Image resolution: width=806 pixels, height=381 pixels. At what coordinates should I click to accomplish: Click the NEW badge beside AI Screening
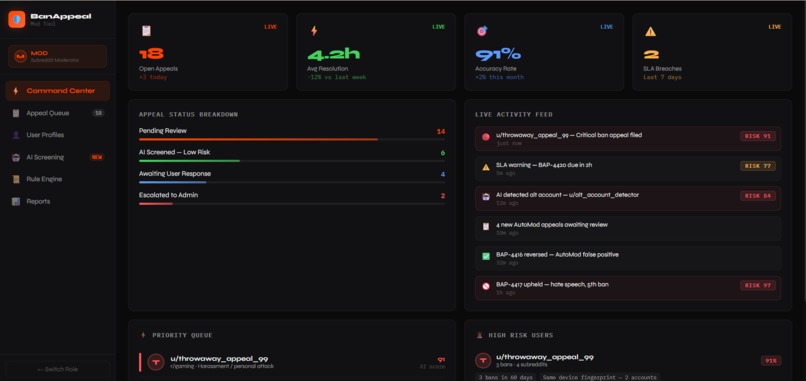click(97, 157)
